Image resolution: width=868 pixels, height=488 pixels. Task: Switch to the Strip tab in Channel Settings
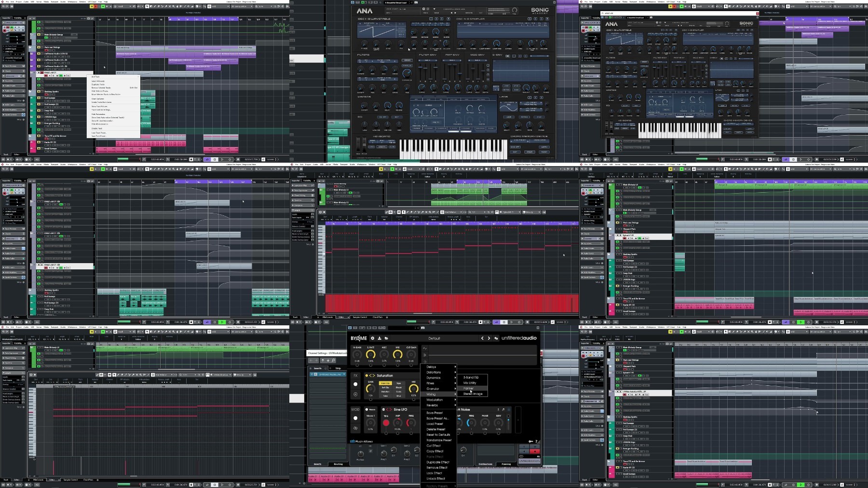coord(338,368)
